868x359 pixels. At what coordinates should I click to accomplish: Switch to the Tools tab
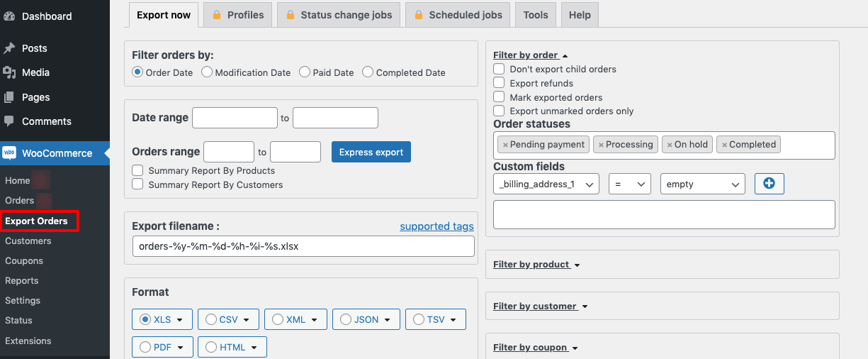[x=536, y=15]
